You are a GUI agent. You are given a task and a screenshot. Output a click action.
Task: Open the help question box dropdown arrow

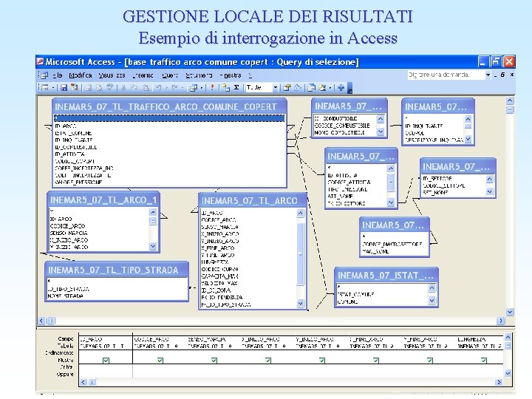[488, 75]
